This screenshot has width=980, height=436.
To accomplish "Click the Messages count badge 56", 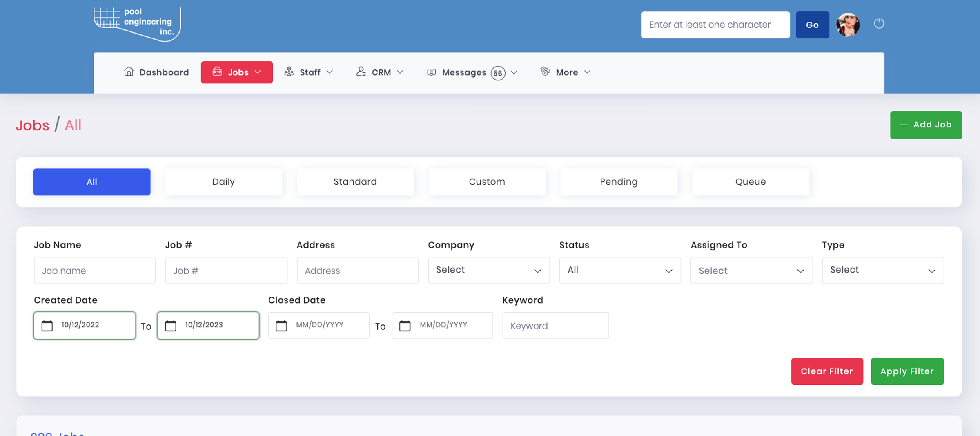I will pos(498,73).
